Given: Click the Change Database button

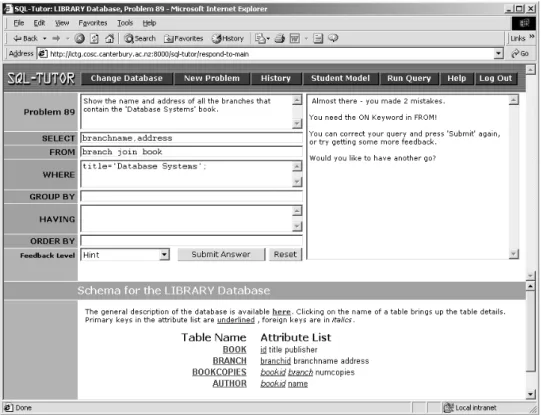Looking at the screenshot, I should coord(127,78).
